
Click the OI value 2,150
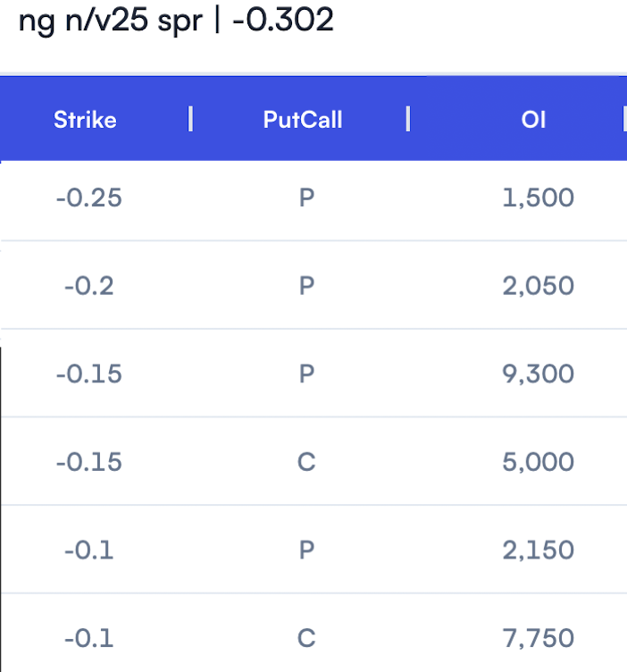coord(538,550)
